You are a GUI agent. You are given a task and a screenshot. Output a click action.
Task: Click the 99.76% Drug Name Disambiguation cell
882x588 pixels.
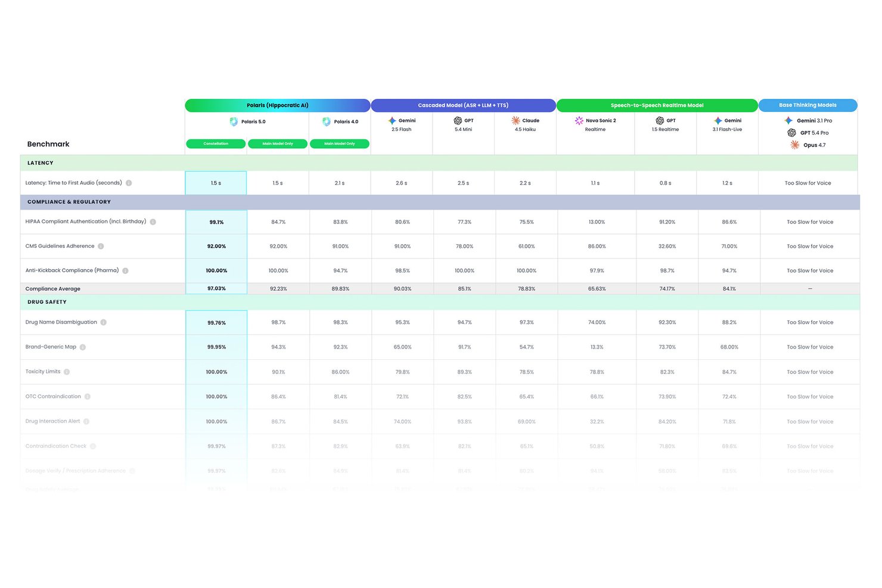[216, 322]
